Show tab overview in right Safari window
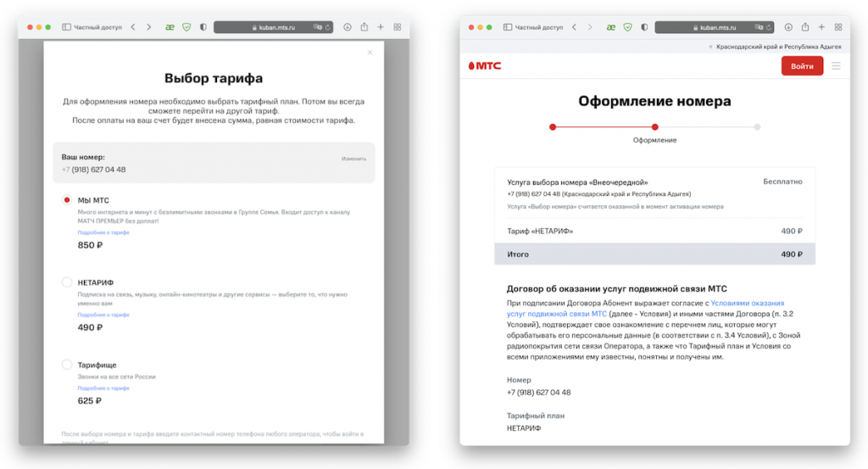This screenshot has width=868, height=469. pyautogui.click(x=838, y=27)
